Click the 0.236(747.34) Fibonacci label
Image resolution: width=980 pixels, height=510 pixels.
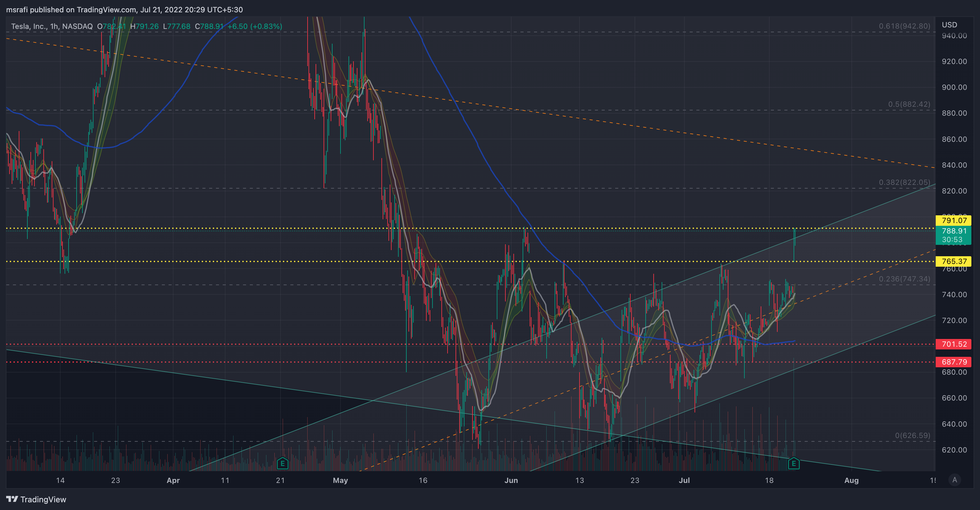[904, 279]
